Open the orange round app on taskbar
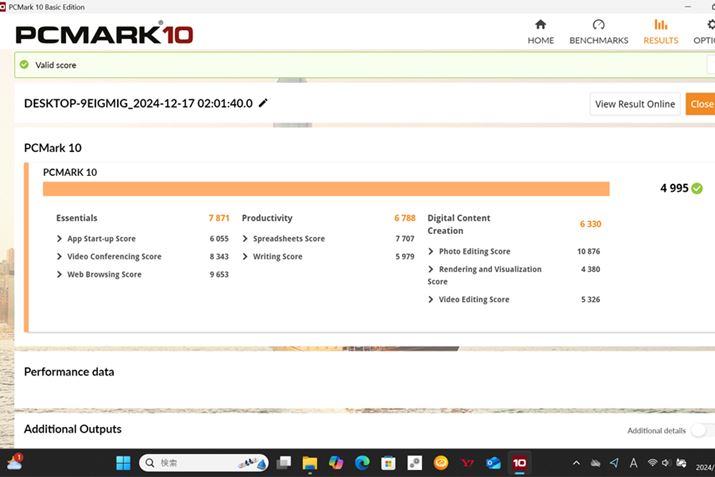Screen dimensions: 715x477 (441, 463)
